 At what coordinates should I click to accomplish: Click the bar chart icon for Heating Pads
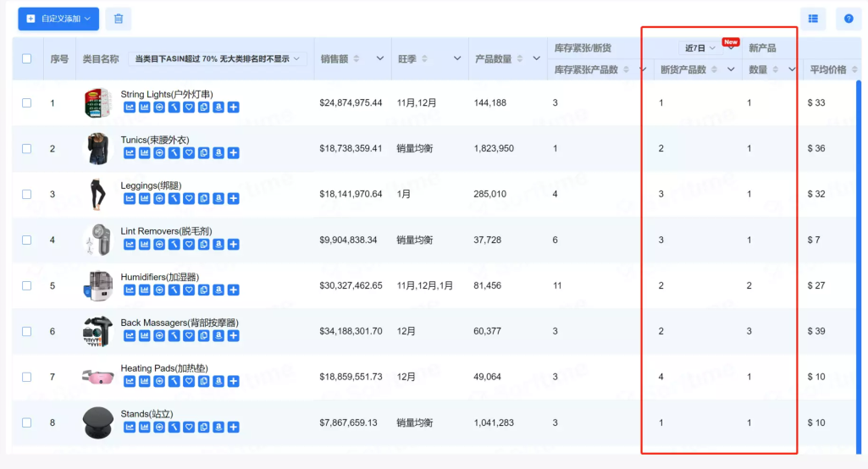click(144, 382)
